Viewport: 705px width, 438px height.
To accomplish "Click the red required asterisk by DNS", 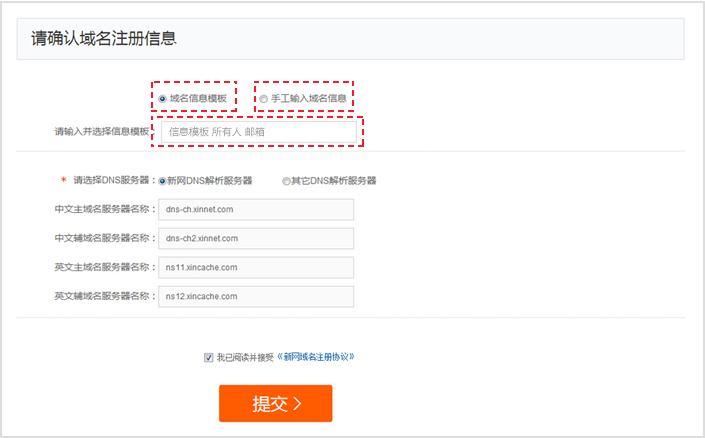I will [63, 181].
